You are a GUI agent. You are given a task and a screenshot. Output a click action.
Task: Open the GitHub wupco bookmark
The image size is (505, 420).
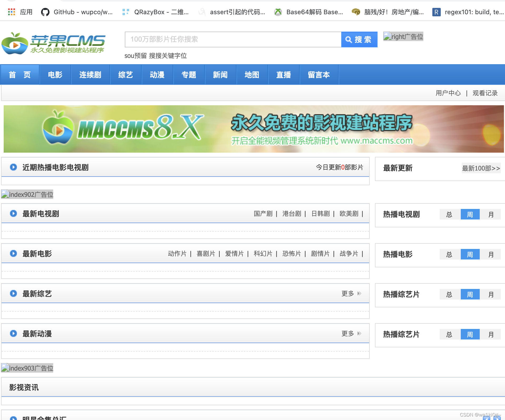click(x=77, y=12)
